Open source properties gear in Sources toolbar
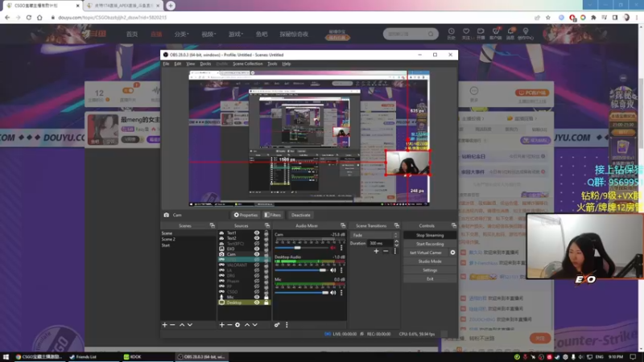 [x=237, y=325]
